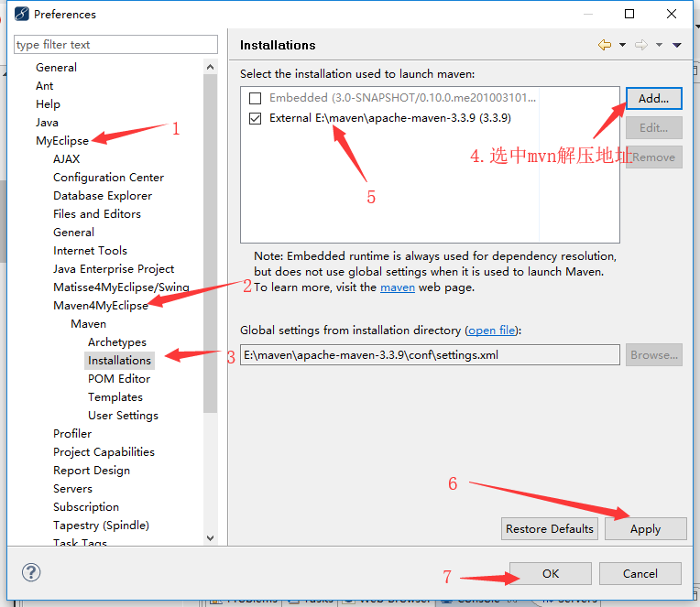Viewport: 700px width, 607px height.
Task: Click the tree scrollbar up arrow
Action: (210, 67)
